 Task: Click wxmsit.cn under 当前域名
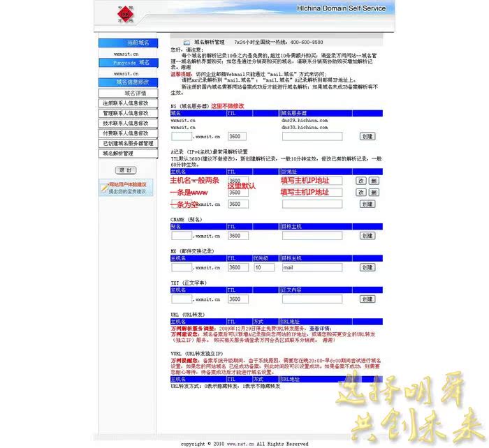click(126, 54)
